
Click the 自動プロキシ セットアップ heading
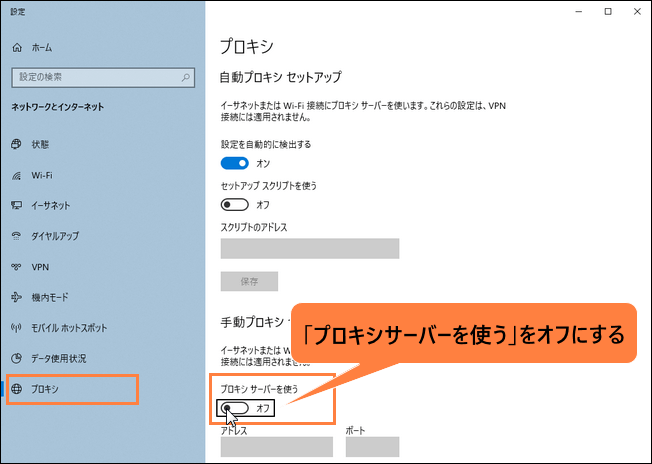click(281, 77)
